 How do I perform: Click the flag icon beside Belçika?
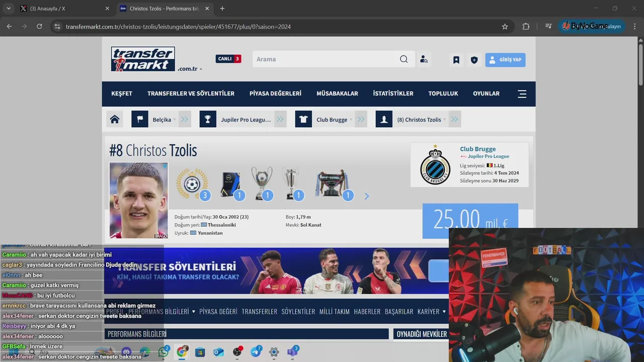click(139, 119)
